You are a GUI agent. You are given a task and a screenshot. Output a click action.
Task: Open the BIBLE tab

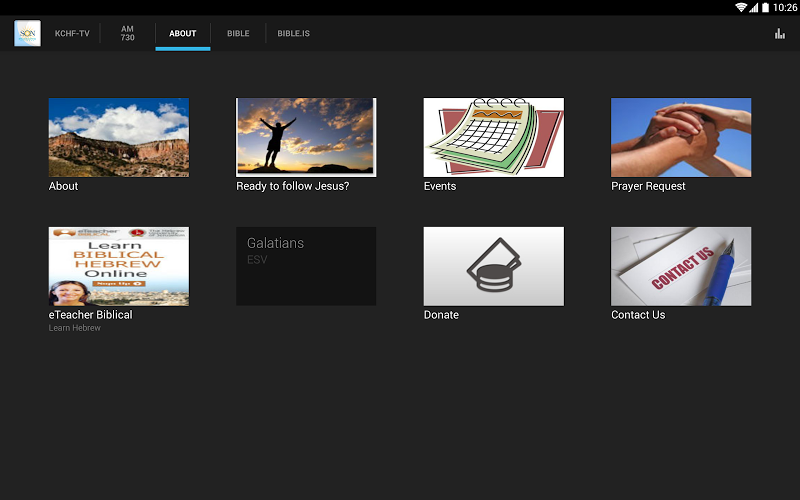(238, 33)
